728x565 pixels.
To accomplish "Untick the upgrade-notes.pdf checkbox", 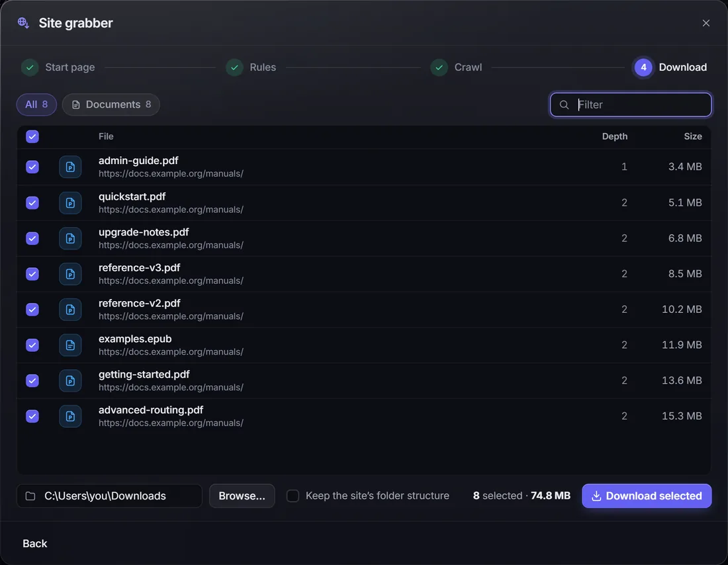I will pos(32,239).
